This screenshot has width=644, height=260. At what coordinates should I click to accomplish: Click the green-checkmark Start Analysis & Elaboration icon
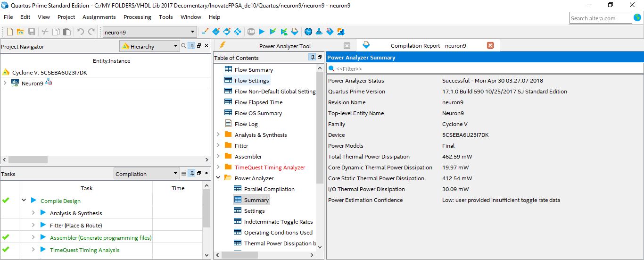pyautogui.click(x=273, y=32)
